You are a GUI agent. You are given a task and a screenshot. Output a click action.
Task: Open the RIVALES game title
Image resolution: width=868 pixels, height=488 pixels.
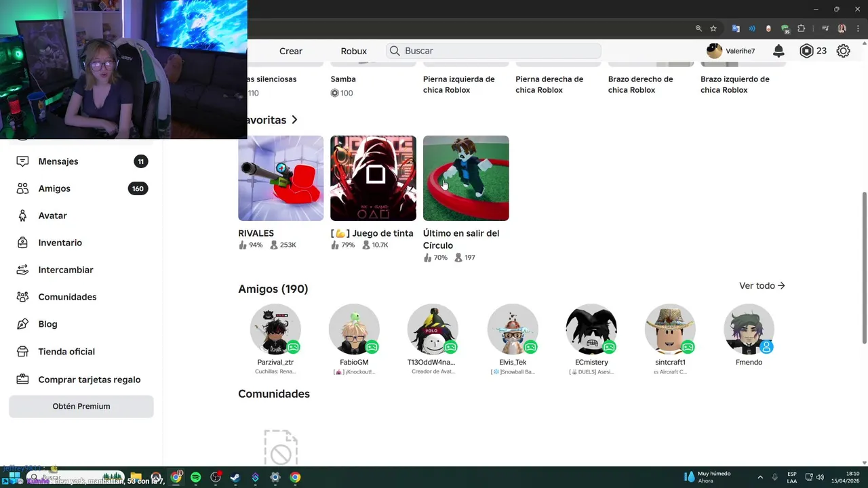(x=256, y=233)
